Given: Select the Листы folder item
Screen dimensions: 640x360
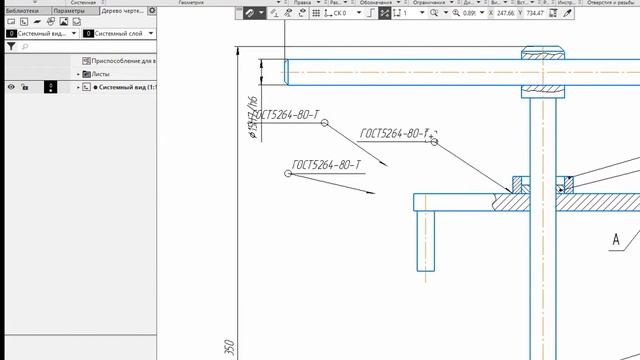Looking at the screenshot, I should pos(96,74).
